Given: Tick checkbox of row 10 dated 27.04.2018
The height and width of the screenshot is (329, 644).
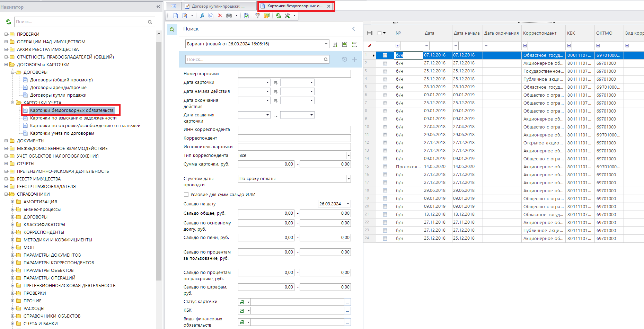Looking at the screenshot, I should pos(385,127).
